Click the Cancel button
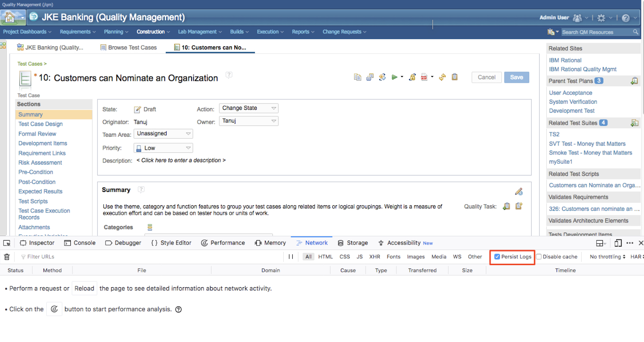 click(487, 77)
